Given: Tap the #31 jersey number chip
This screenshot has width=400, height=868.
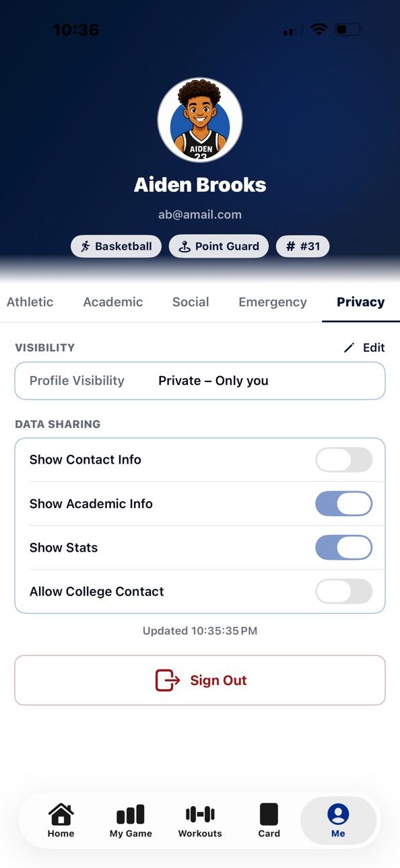Looking at the screenshot, I should point(303,246).
